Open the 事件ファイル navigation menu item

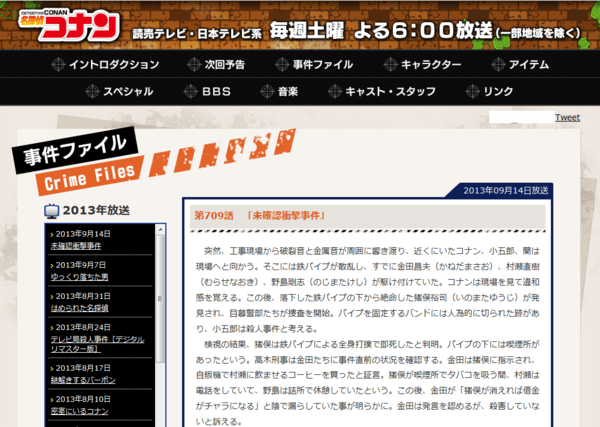tap(322, 65)
